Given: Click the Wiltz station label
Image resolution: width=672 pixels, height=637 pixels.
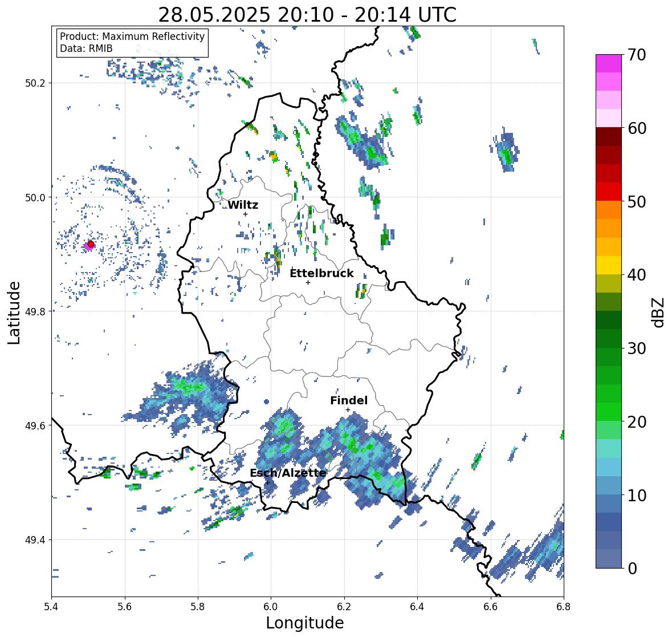Looking at the screenshot, I should tap(243, 205).
